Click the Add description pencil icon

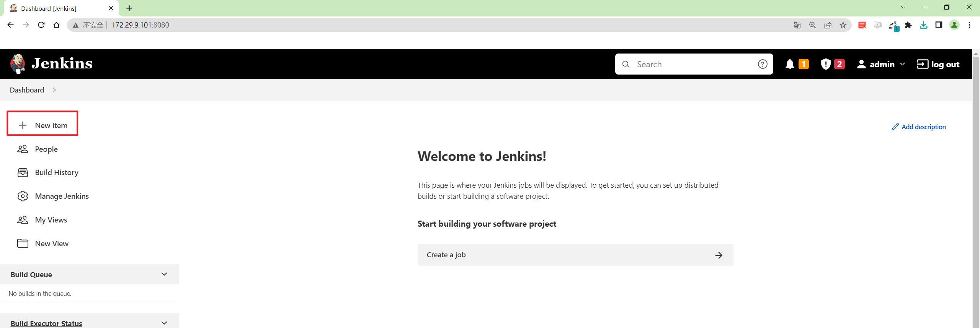(x=895, y=127)
